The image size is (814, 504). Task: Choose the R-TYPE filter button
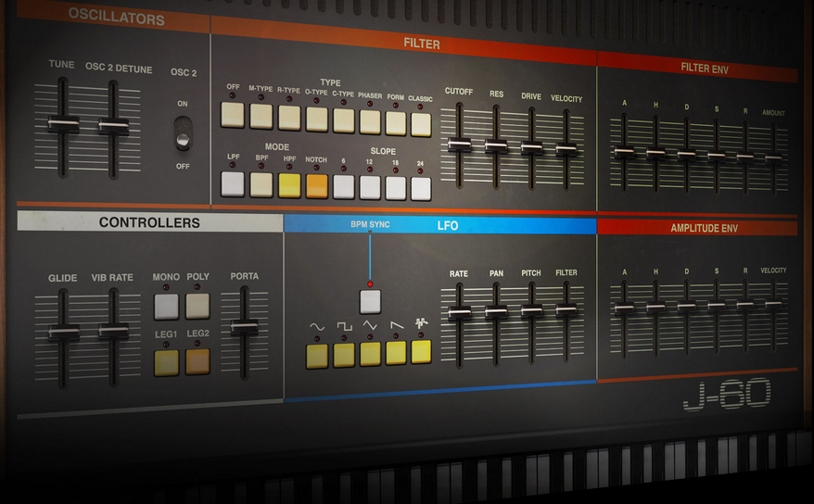(x=289, y=118)
